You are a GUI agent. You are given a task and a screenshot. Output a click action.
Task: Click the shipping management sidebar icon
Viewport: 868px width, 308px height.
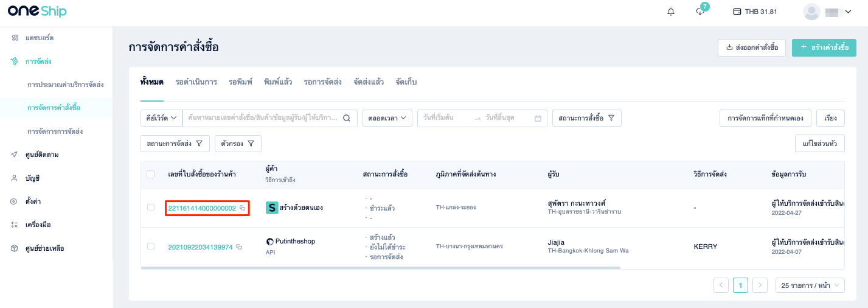pyautogui.click(x=15, y=61)
